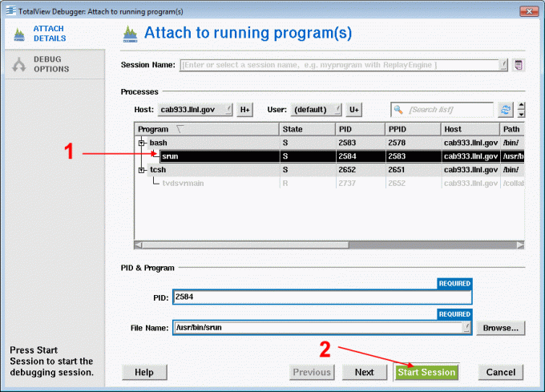Refresh the process list
This screenshot has height=392, width=545.
tap(506, 110)
